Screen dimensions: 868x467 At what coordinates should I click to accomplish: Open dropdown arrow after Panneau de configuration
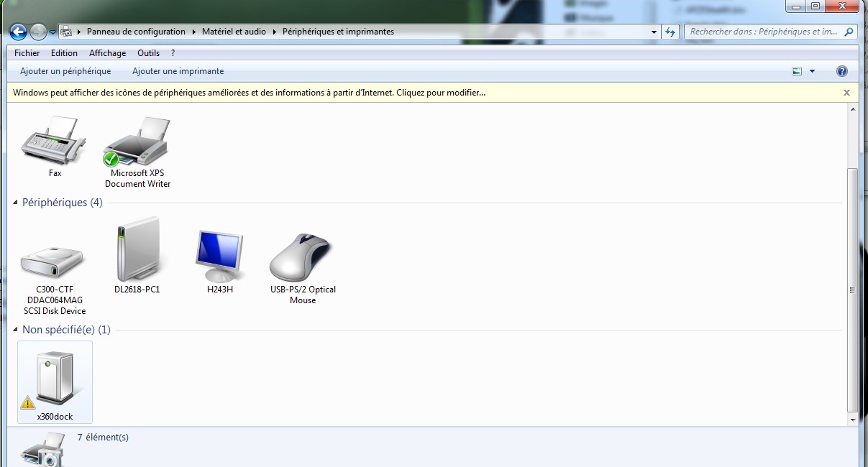193,32
